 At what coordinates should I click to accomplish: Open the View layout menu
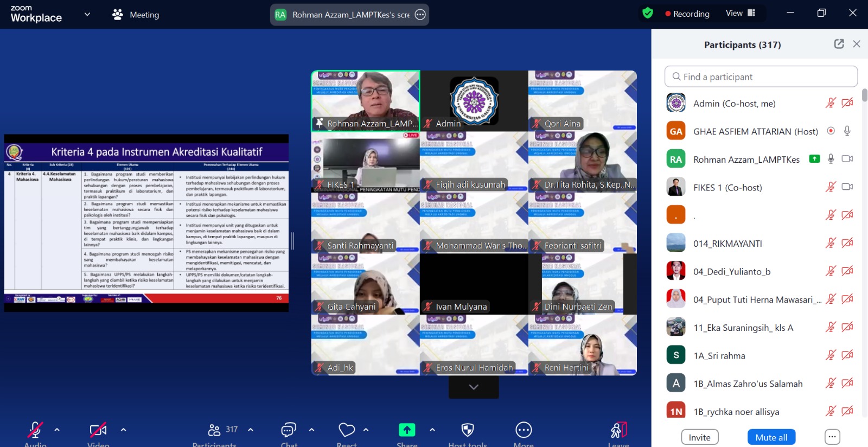pos(740,13)
